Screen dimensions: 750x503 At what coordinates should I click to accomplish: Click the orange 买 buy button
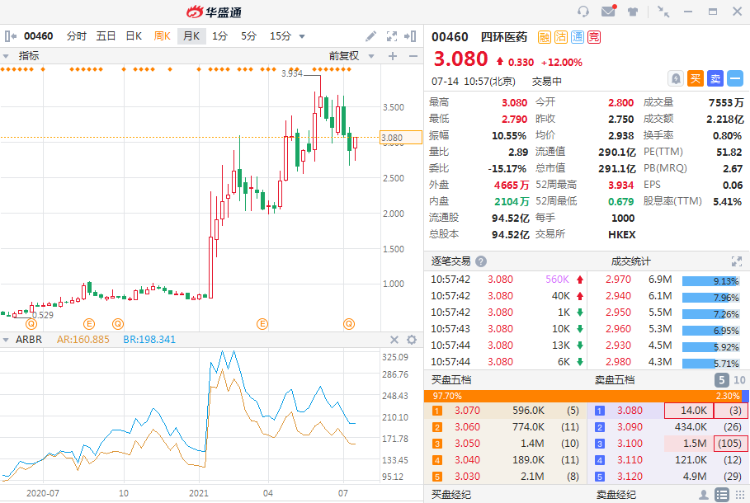pos(695,78)
